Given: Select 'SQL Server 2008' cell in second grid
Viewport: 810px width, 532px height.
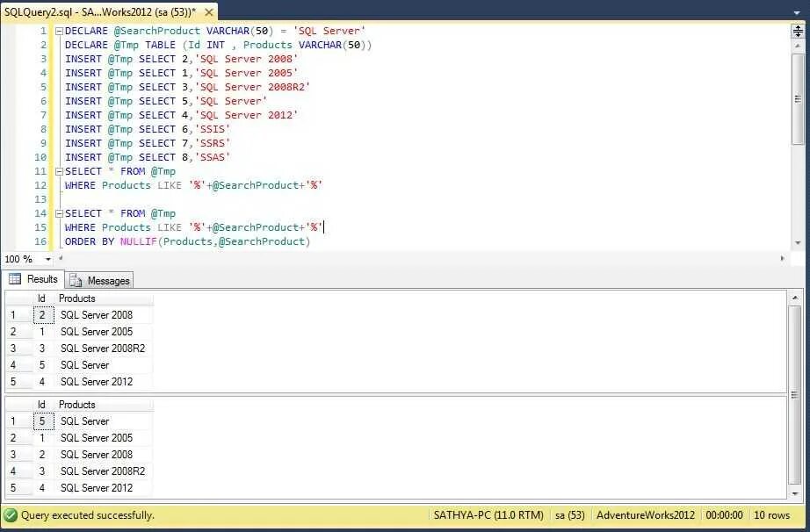Looking at the screenshot, I should tap(104, 455).
